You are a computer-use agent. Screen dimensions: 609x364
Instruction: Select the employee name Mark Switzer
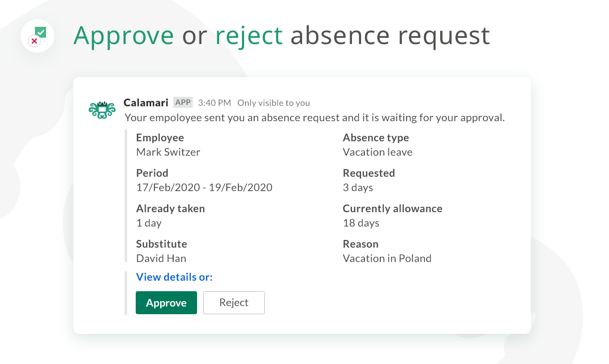[168, 152]
